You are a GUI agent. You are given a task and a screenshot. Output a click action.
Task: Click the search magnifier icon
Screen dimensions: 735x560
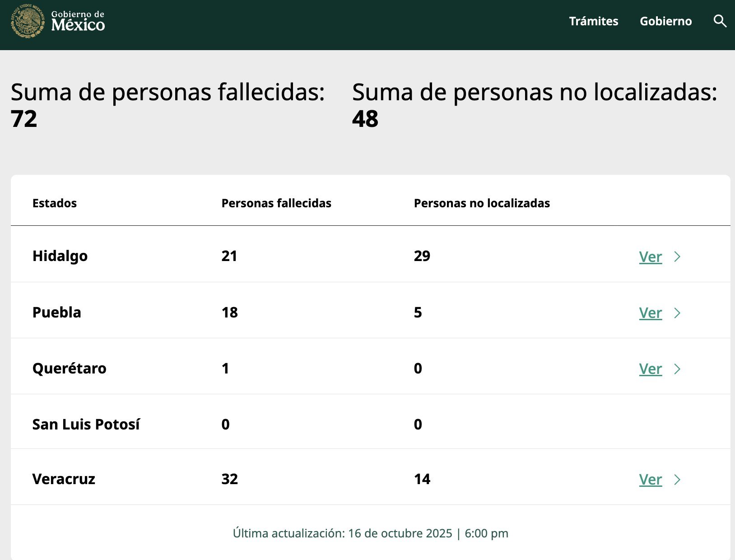point(720,21)
